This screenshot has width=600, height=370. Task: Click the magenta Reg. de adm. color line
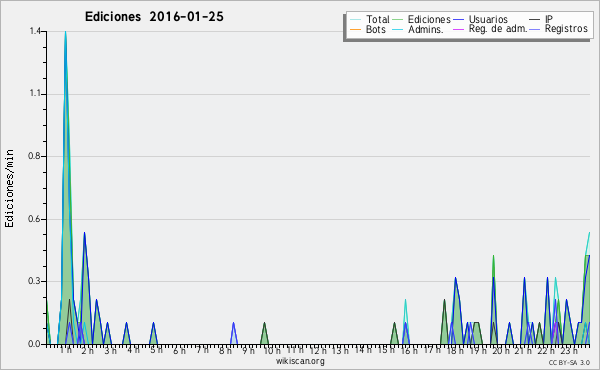pyautogui.click(x=458, y=29)
